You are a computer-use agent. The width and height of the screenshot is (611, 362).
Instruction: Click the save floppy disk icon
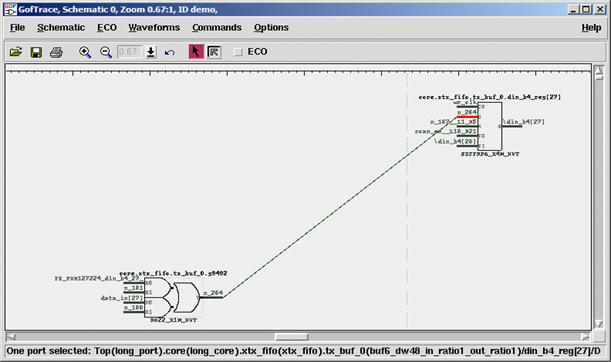pos(36,52)
